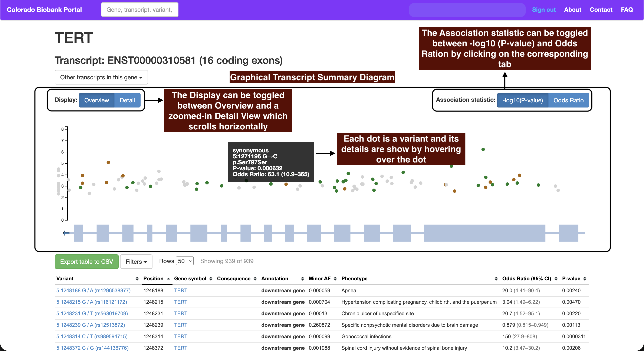Click phenotype text 'Chronic ulcer of unspecified site'

(378, 314)
